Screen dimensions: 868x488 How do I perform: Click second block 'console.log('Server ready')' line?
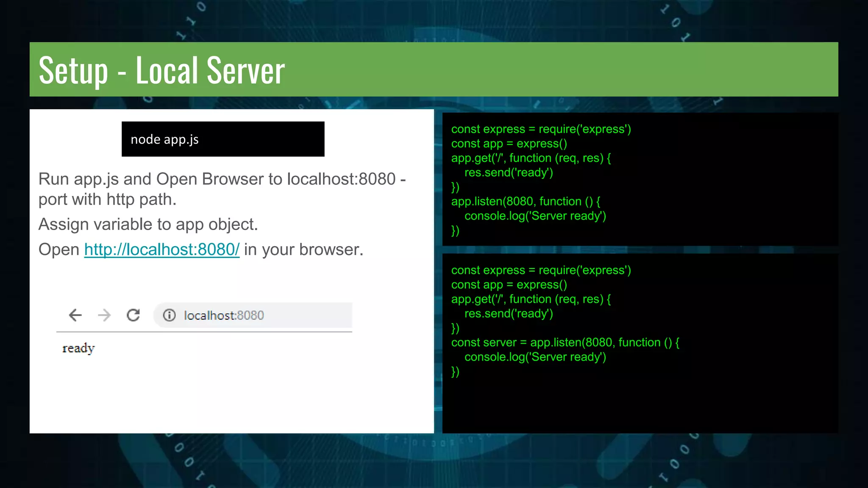pyautogui.click(x=535, y=357)
